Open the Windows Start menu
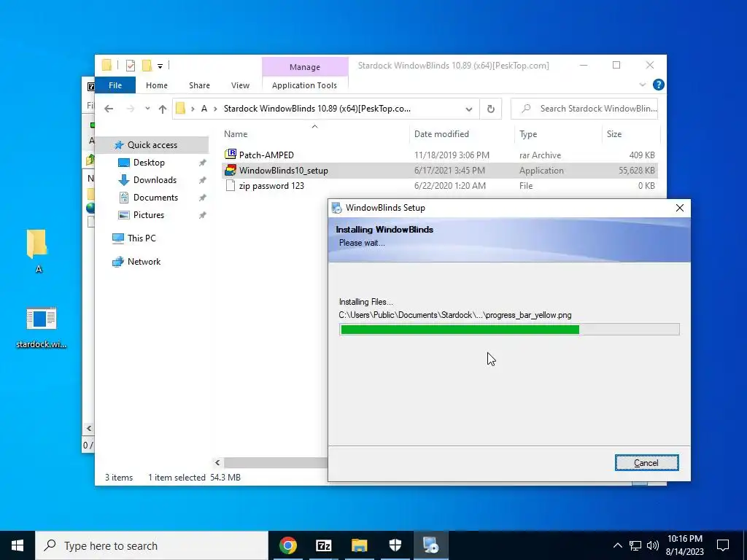The width and height of the screenshot is (747, 560). tap(18, 545)
